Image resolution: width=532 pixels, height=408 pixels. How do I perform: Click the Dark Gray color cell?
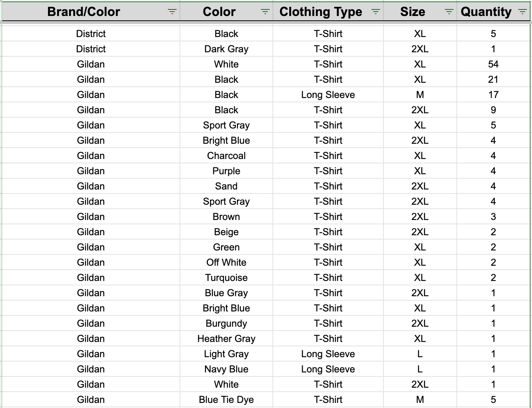pos(226,49)
